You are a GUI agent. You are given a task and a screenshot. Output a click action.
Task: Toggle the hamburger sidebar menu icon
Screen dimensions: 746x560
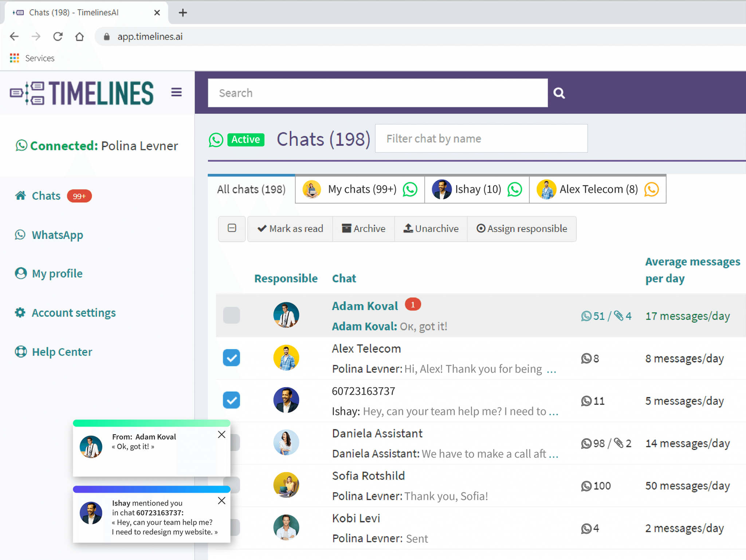pos(176,92)
